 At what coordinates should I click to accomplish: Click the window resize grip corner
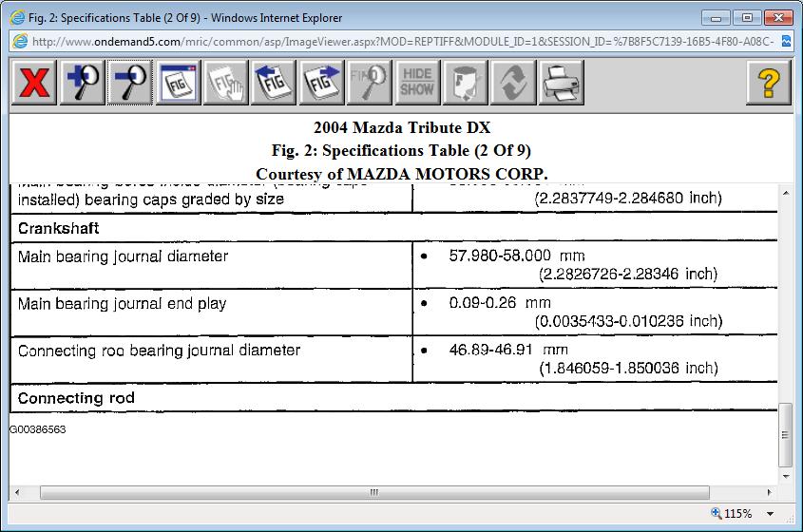(789, 520)
